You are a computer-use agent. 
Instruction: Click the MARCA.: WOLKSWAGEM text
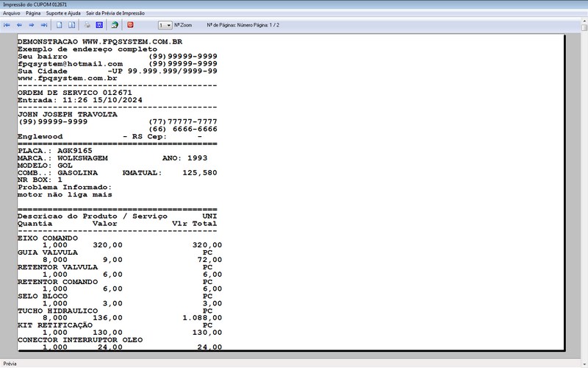[x=62, y=158]
